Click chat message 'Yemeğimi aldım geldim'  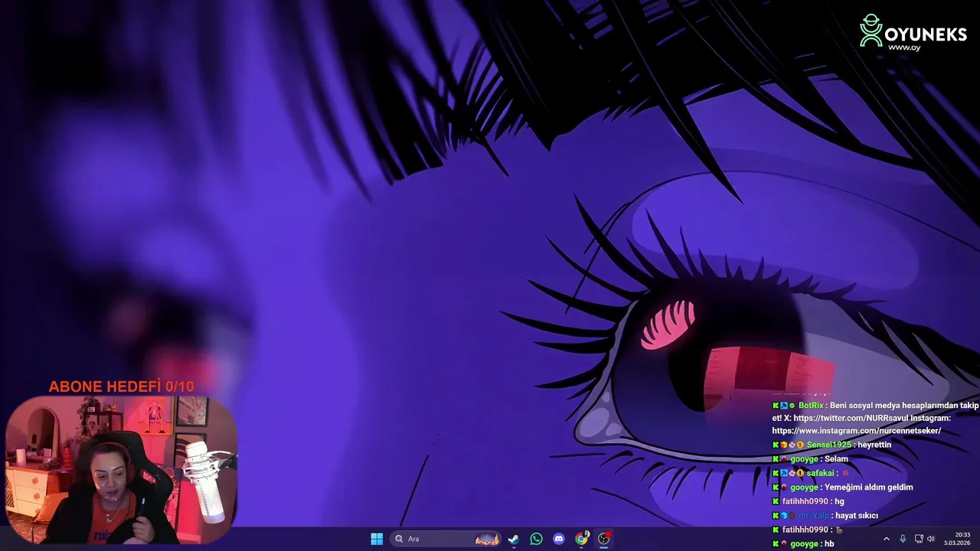[x=868, y=487]
